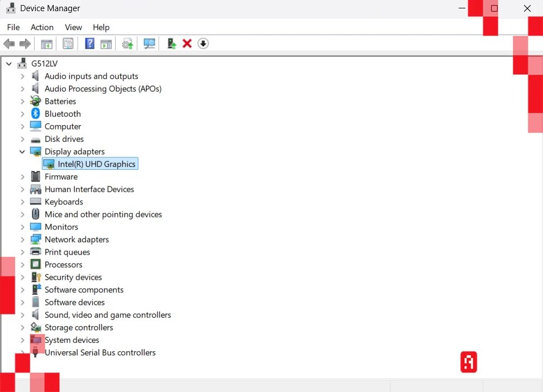The height and width of the screenshot is (392, 543).
Task: Click the Security devices key icon
Action: coord(36,277)
